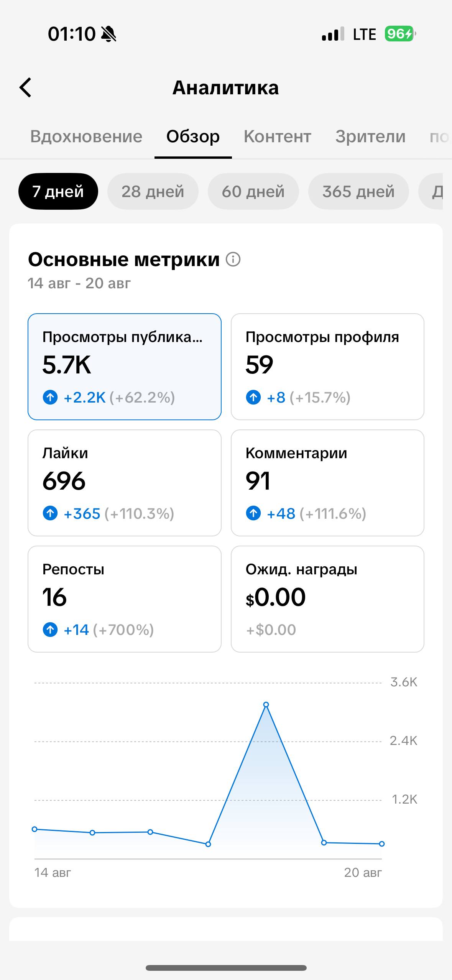Tap the peak data point on chart
452x980 pixels.
(266, 704)
